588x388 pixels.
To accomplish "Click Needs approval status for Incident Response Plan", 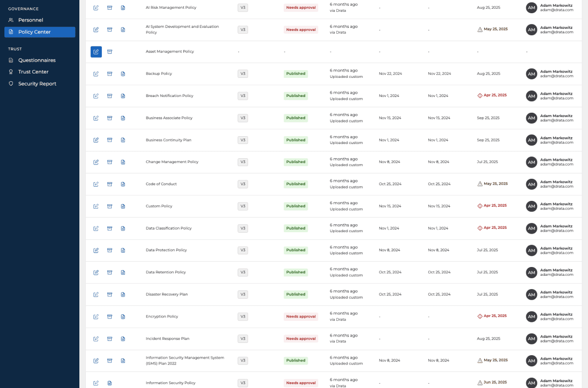I will [301, 339].
